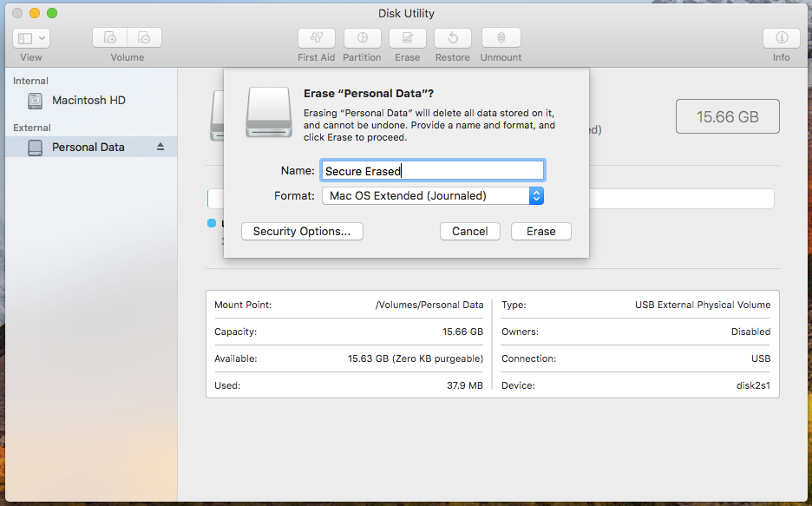This screenshot has width=812, height=506.
Task: Click the Erase toolbar icon
Action: point(408,38)
